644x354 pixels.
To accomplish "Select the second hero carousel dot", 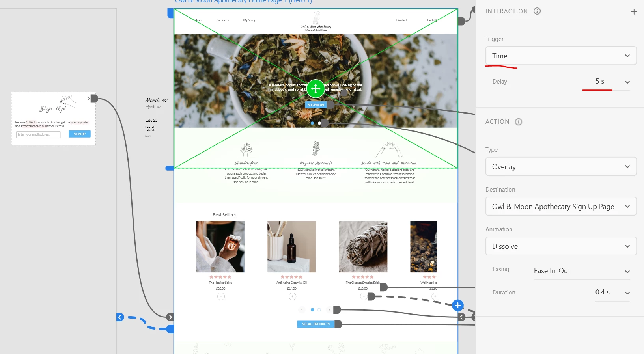I will point(319,123).
